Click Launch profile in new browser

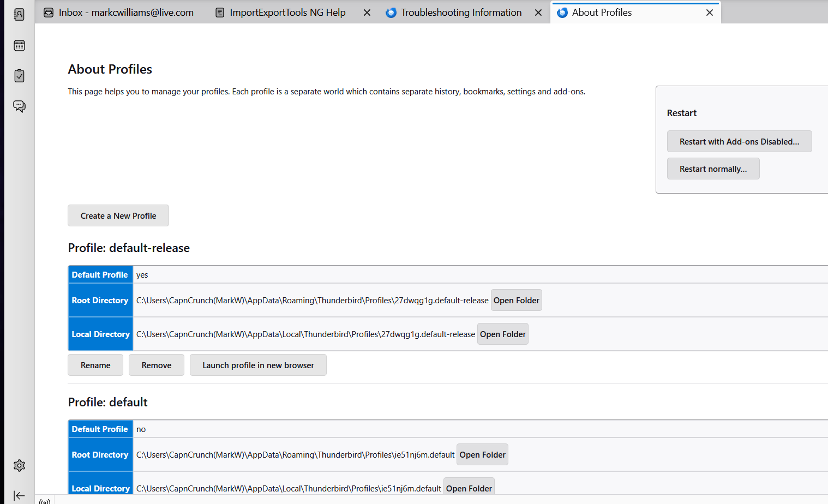[258, 365]
